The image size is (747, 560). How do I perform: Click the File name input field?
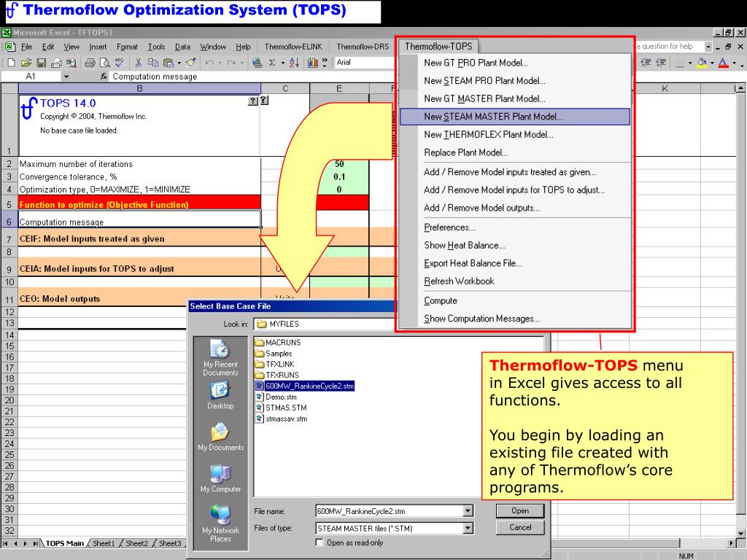point(390,511)
